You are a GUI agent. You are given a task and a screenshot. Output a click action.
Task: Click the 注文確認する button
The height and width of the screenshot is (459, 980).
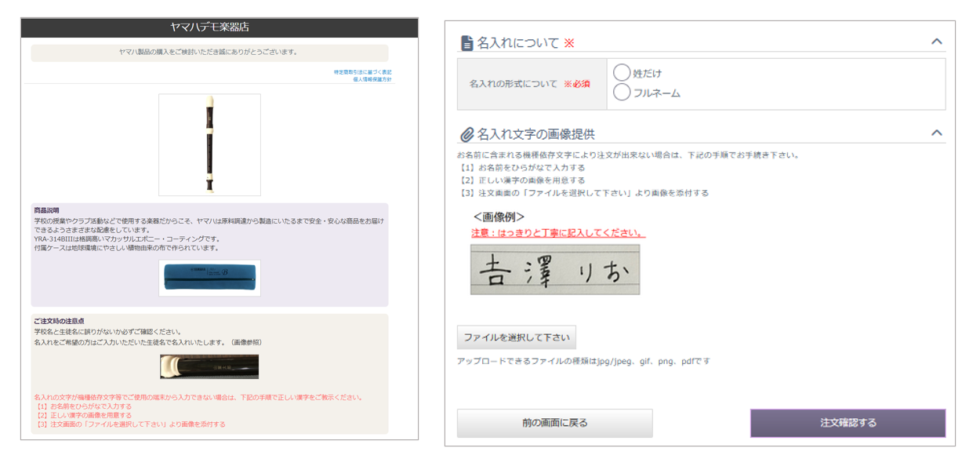(848, 423)
